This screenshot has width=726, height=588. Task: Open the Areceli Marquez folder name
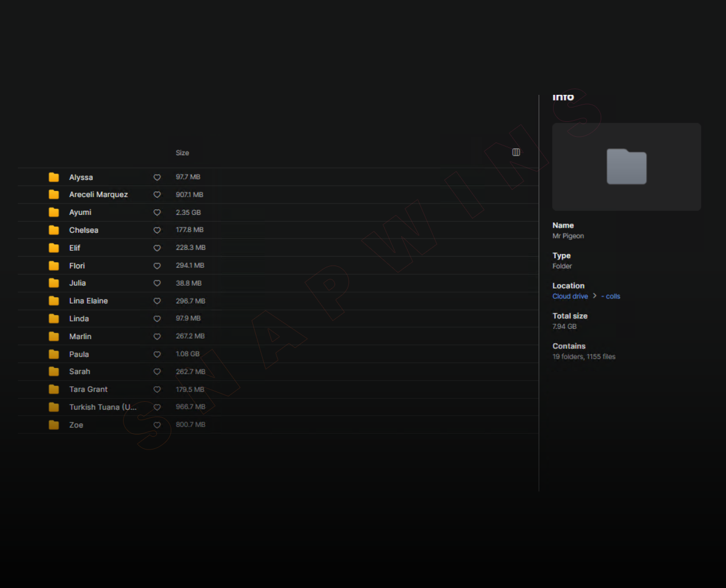[x=98, y=194]
